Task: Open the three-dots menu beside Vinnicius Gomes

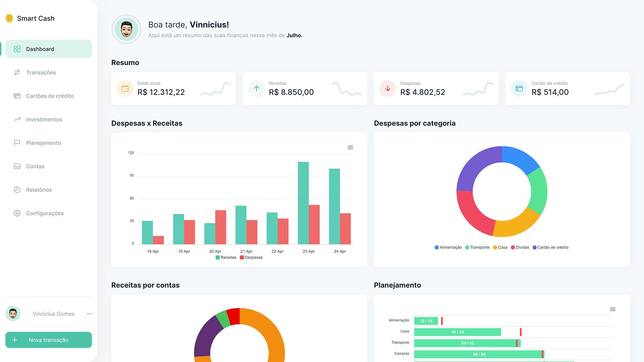Action: 89,314
